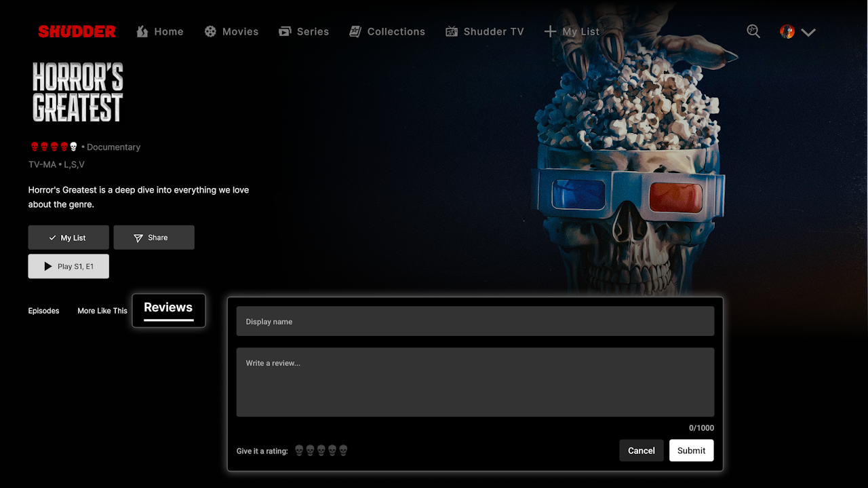The image size is (868, 488).
Task: Rate one skull in the review form
Action: pyautogui.click(x=299, y=451)
